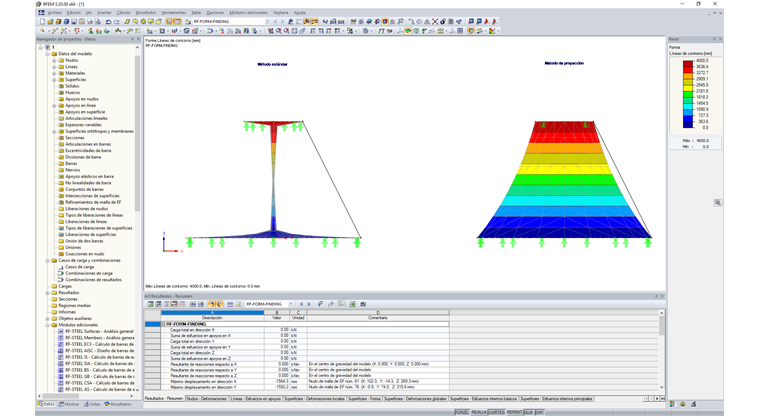760x416 pixels.
Task: Redo action with the toolbar redo arrow
Action: (116, 21)
